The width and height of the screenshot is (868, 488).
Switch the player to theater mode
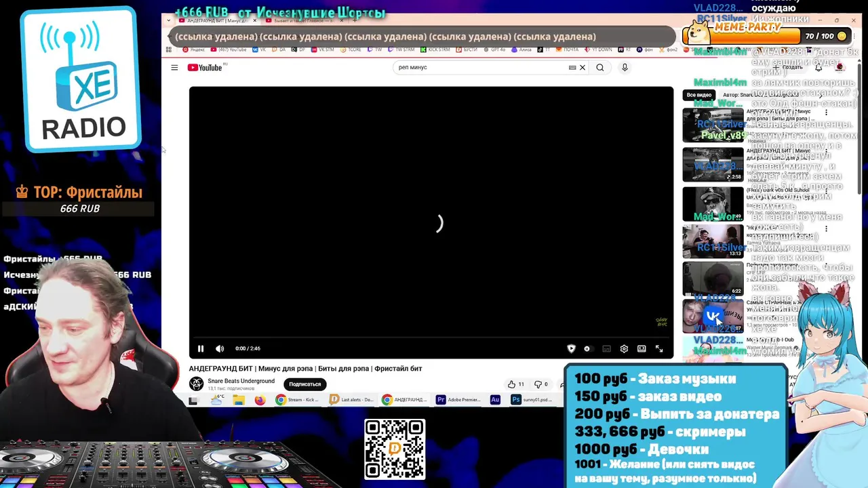coord(642,348)
